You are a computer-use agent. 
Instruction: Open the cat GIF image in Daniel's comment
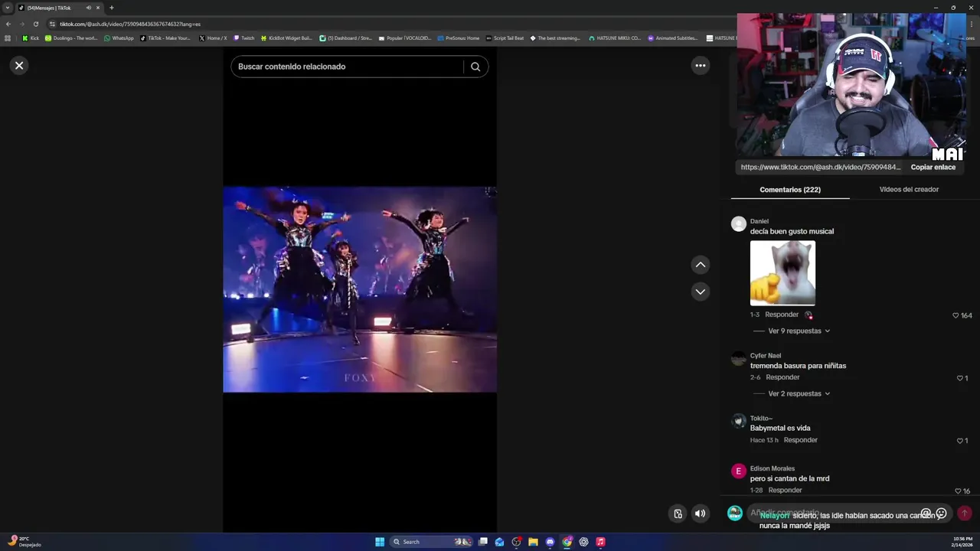coord(782,273)
